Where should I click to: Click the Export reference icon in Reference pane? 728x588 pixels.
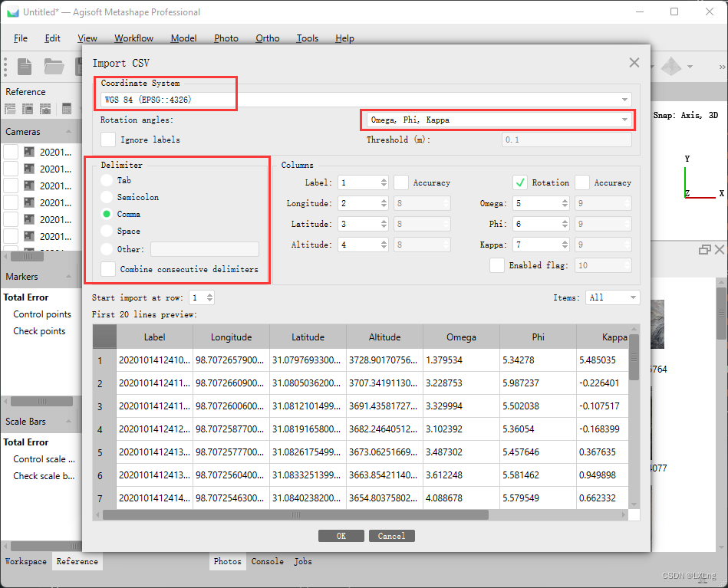pyautogui.click(x=28, y=109)
